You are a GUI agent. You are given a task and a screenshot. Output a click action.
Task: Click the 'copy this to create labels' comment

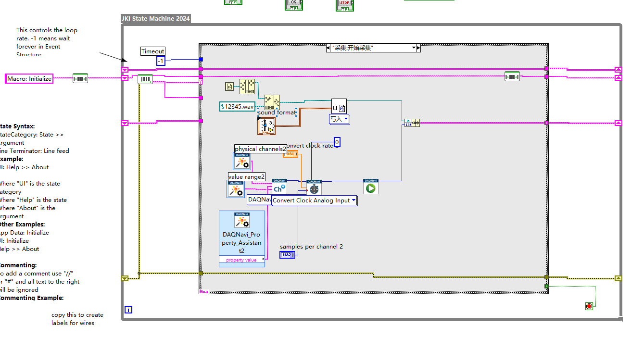(x=77, y=319)
